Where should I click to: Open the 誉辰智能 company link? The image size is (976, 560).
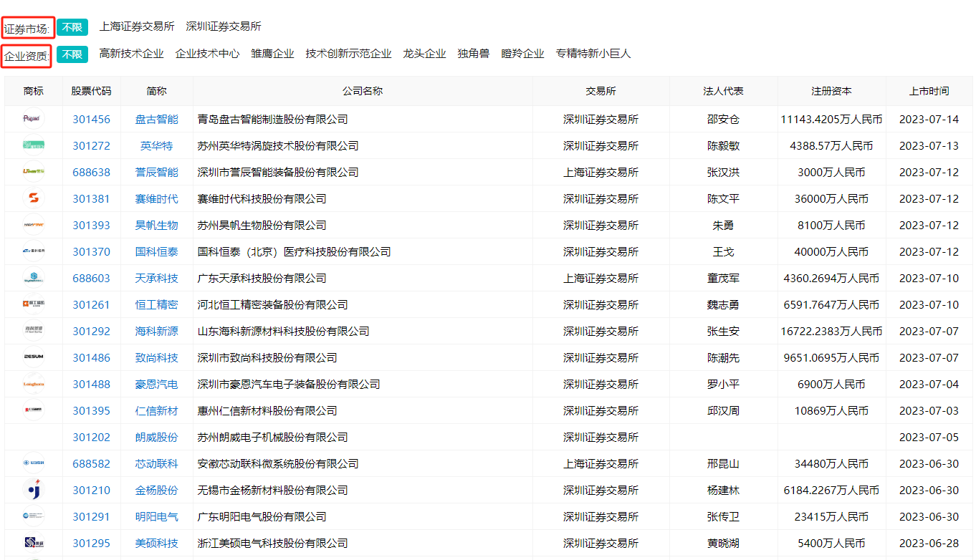pyautogui.click(x=156, y=173)
